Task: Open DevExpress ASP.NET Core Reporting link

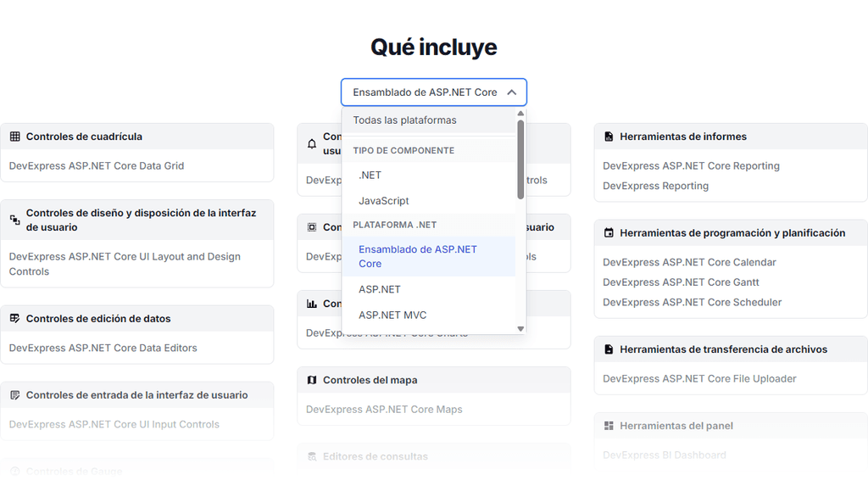Action: 691,165
